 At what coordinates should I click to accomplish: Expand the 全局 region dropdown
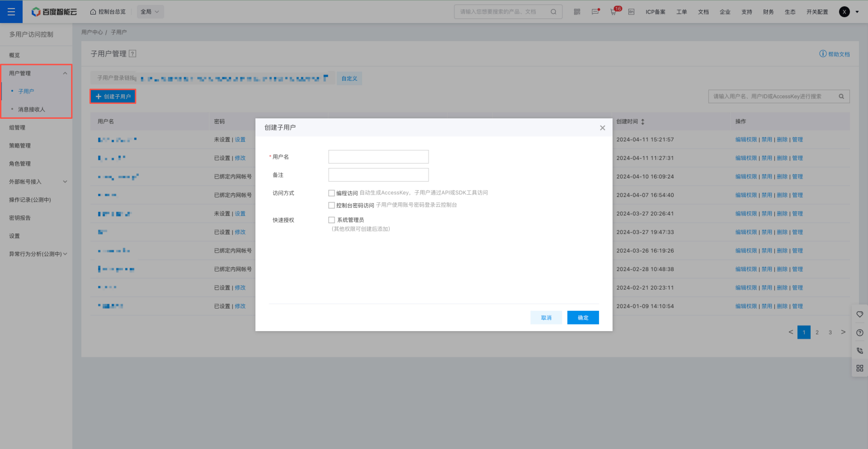pos(150,12)
